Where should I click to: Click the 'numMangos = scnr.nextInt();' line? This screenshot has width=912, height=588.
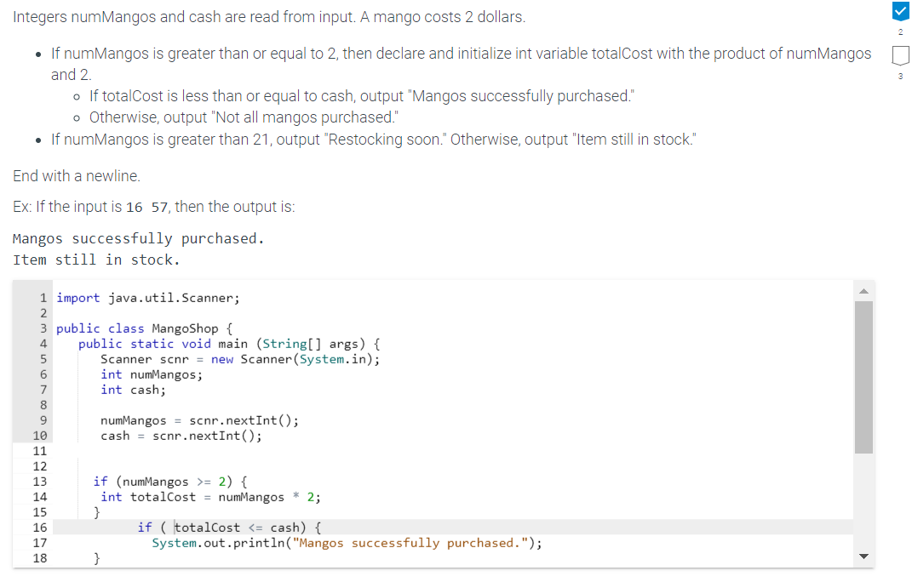tap(199, 420)
